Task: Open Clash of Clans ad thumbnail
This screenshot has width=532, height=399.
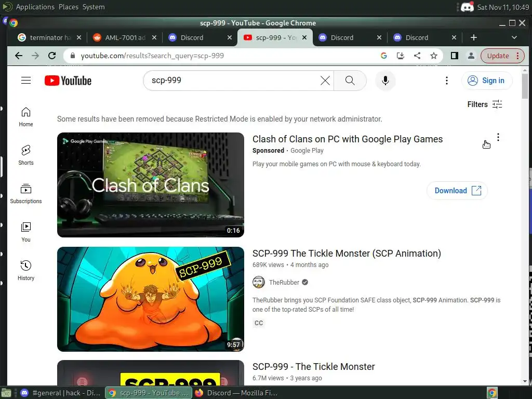Action: pyautogui.click(x=150, y=184)
